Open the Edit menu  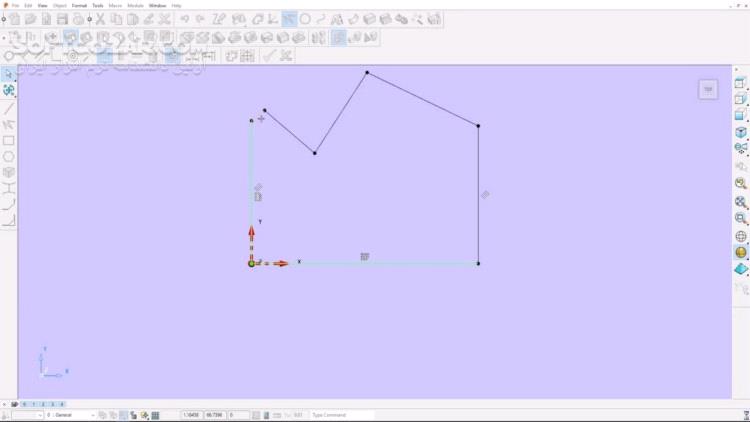[x=28, y=6]
